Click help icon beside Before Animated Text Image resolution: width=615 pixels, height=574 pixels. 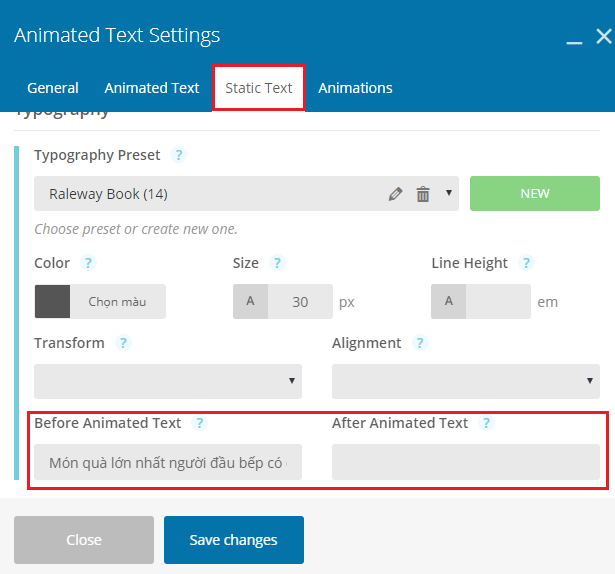click(200, 423)
